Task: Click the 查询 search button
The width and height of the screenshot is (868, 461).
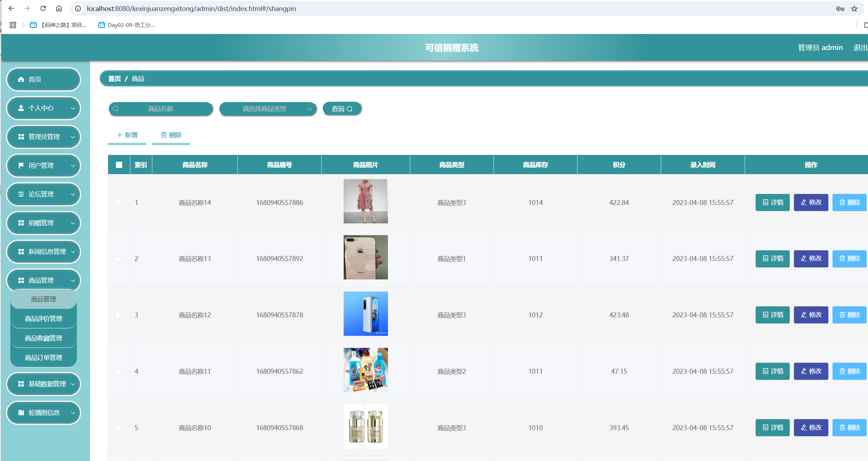Action: [x=342, y=109]
